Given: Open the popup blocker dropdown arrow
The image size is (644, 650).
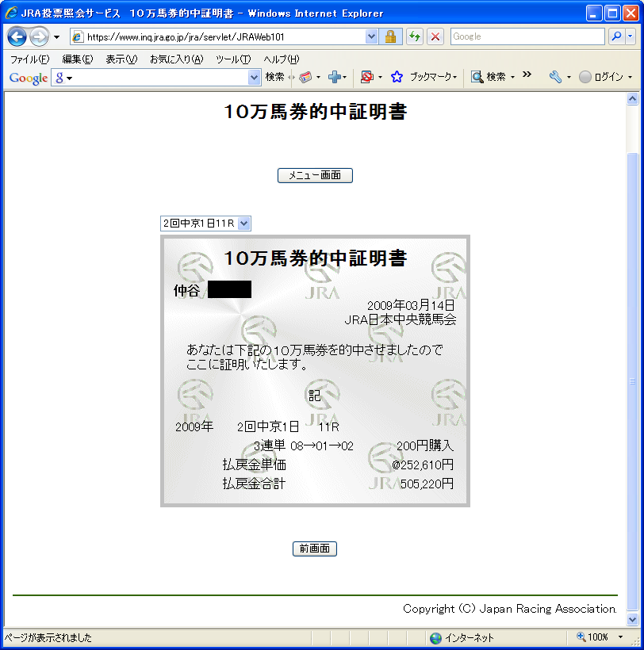Looking at the screenshot, I should coord(380,78).
